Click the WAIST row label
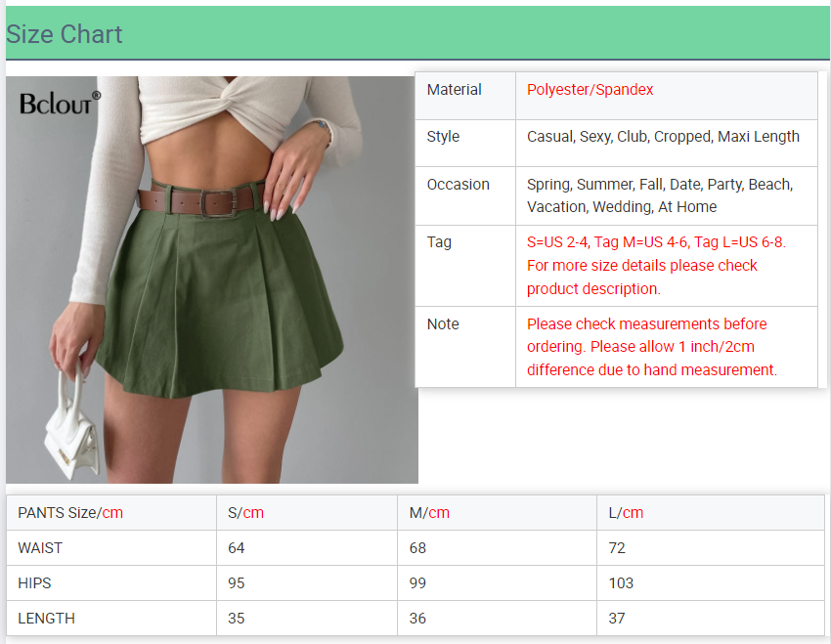The height and width of the screenshot is (644, 831). 40,548
